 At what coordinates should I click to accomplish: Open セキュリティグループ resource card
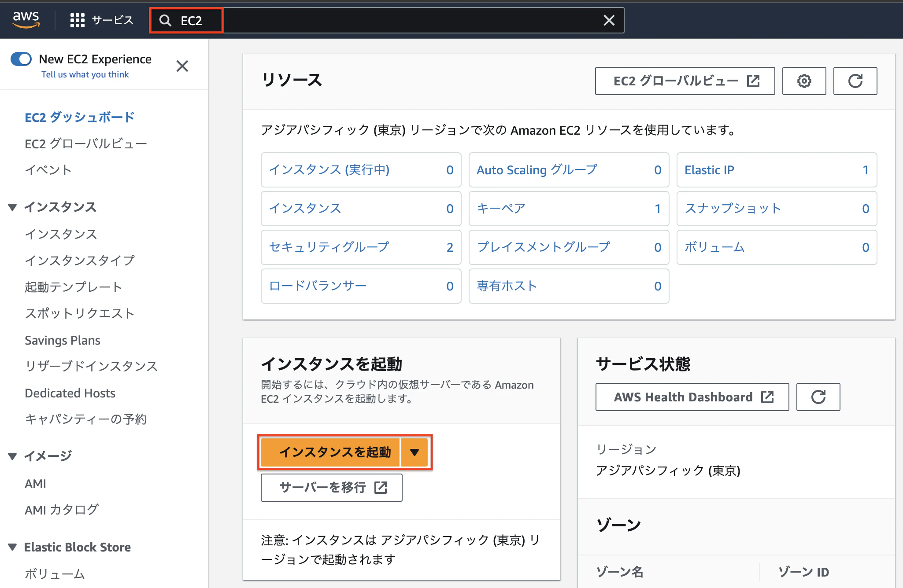(361, 247)
